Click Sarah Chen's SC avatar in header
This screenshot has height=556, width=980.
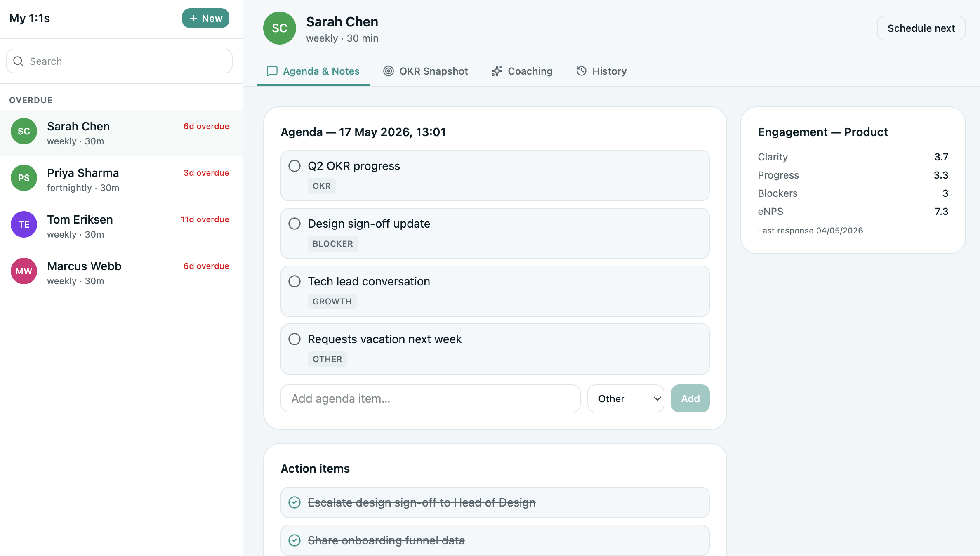(280, 28)
